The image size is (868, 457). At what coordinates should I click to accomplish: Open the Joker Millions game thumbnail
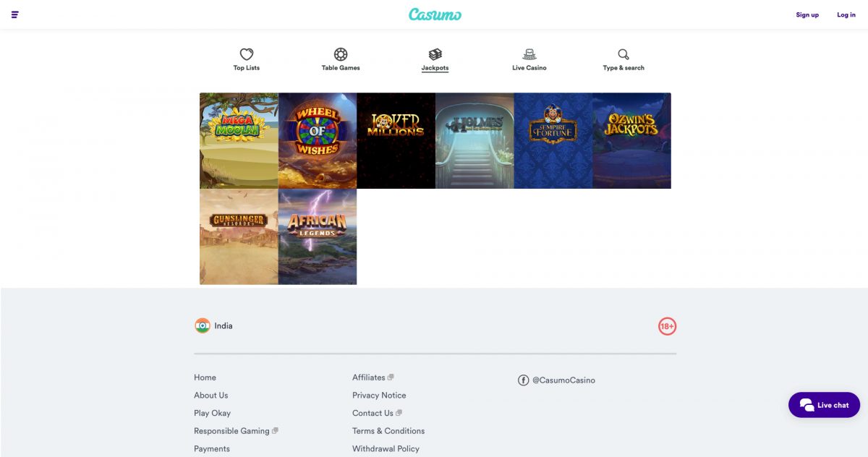tap(396, 140)
